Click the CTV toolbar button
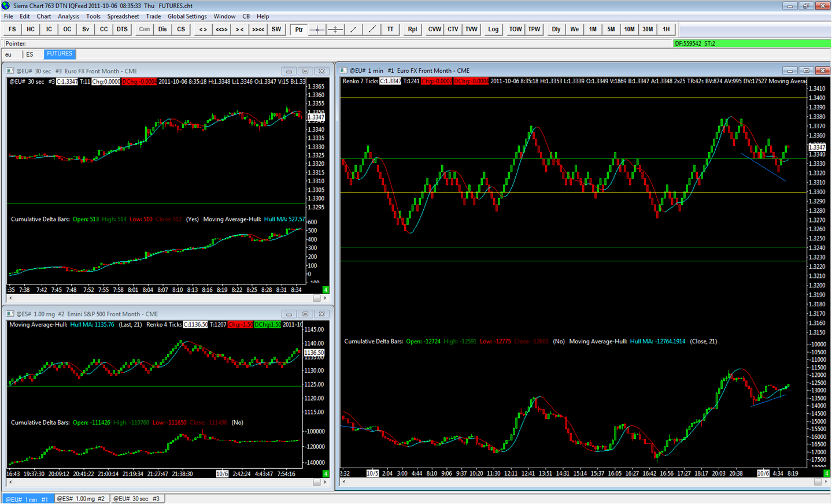Viewport: 832px width, 504px height. pos(453,29)
